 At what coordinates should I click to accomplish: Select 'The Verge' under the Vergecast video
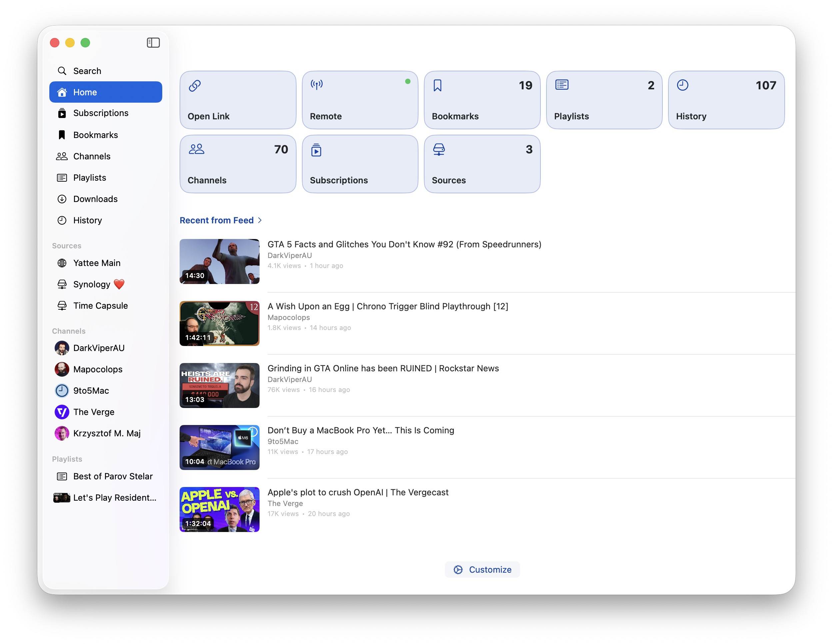tap(285, 504)
